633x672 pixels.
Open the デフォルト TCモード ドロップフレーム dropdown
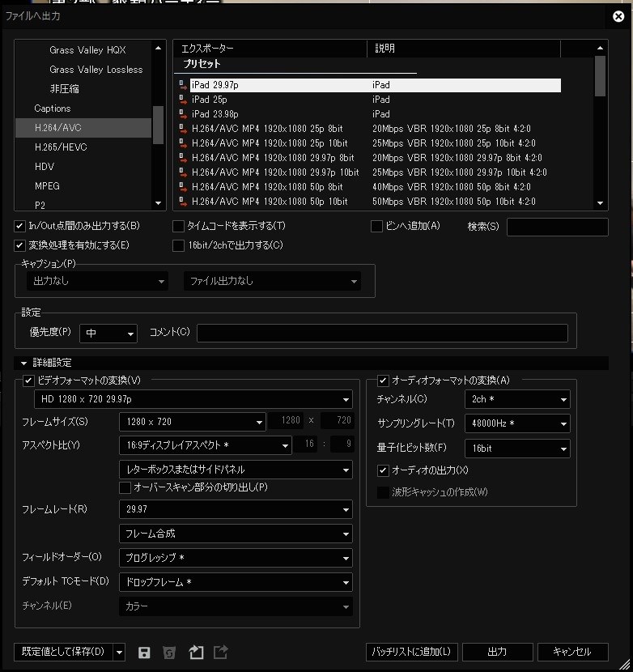tap(236, 582)
